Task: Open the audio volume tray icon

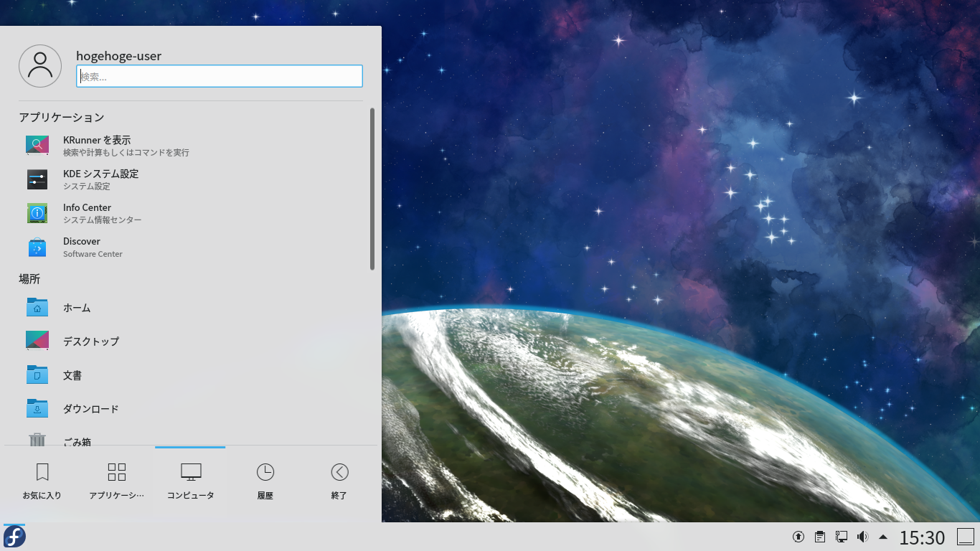Action: tap(862, 537)
